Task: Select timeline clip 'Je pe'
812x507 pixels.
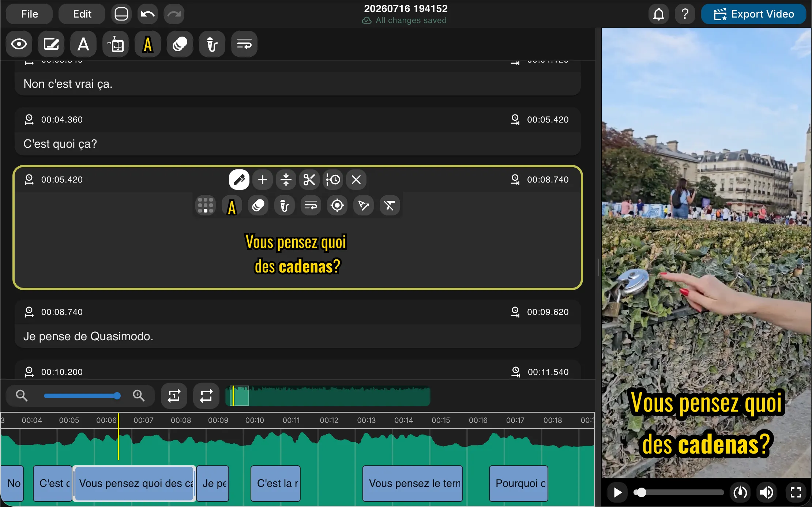Action: point(213,483)
